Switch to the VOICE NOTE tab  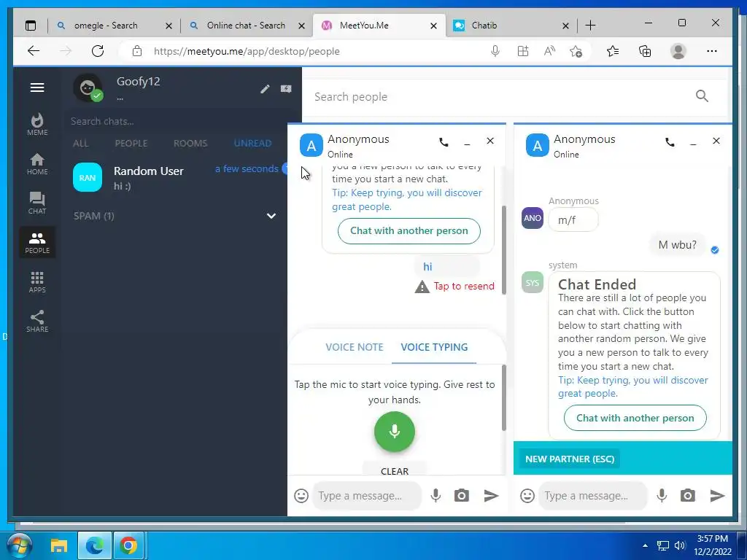point(355,347)
